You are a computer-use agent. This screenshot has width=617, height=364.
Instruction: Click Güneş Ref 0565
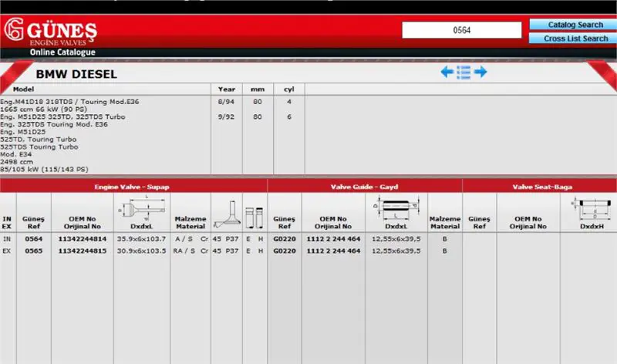click(x=33, y=251)
